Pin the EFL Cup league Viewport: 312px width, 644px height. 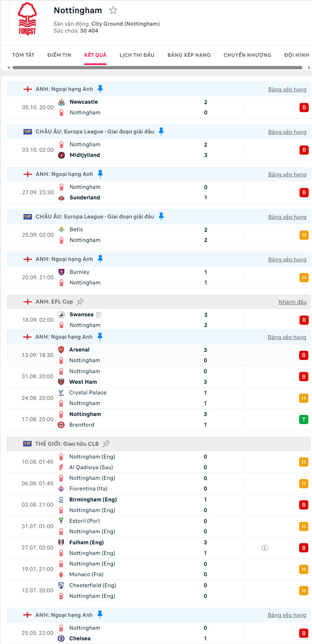tap(80, 302)
